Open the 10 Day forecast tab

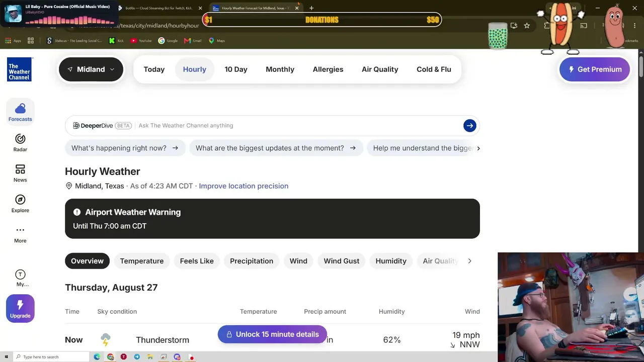click(236, 69)
